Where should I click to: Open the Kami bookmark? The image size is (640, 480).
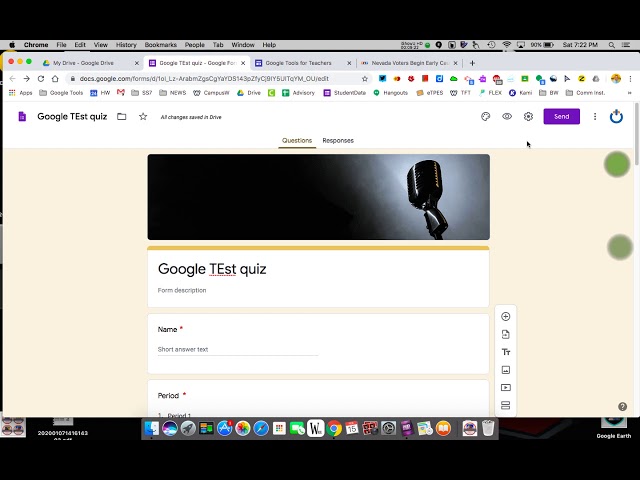pos(520,93)
